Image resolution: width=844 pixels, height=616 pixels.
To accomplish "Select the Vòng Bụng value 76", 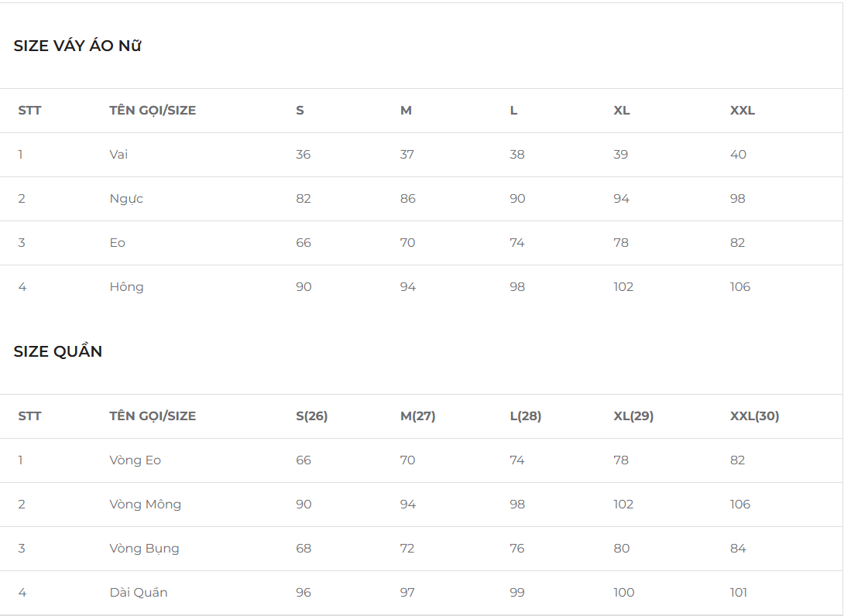I will point(517,549).
